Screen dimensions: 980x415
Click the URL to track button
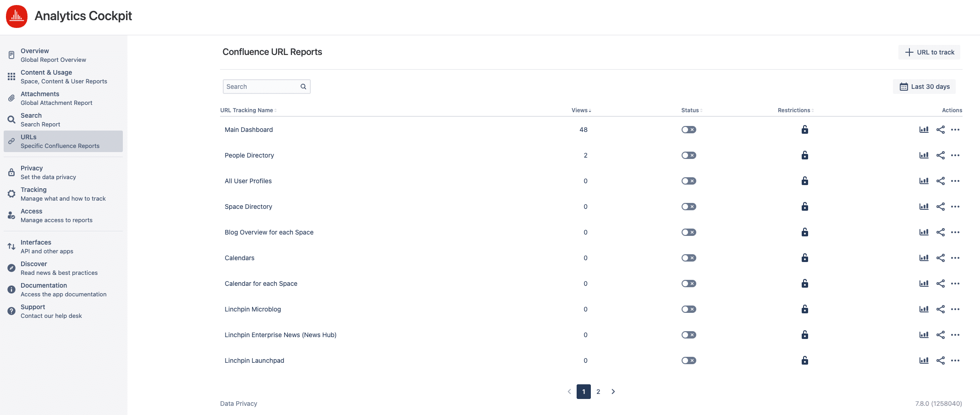(x=929, y=52)
